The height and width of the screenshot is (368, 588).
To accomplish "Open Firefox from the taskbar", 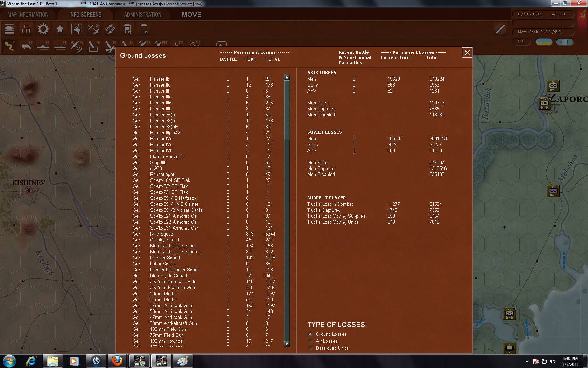I will pos(117,361).
